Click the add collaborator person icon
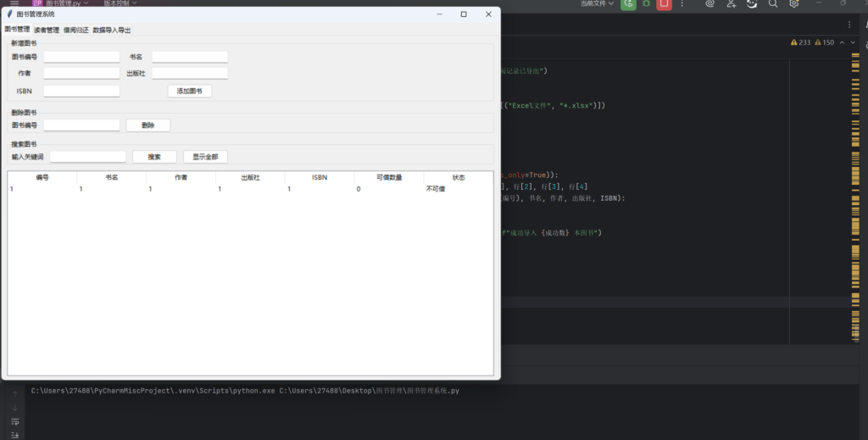Image resolution: width=868 pixels, height=440 pixels. point(731,3)
